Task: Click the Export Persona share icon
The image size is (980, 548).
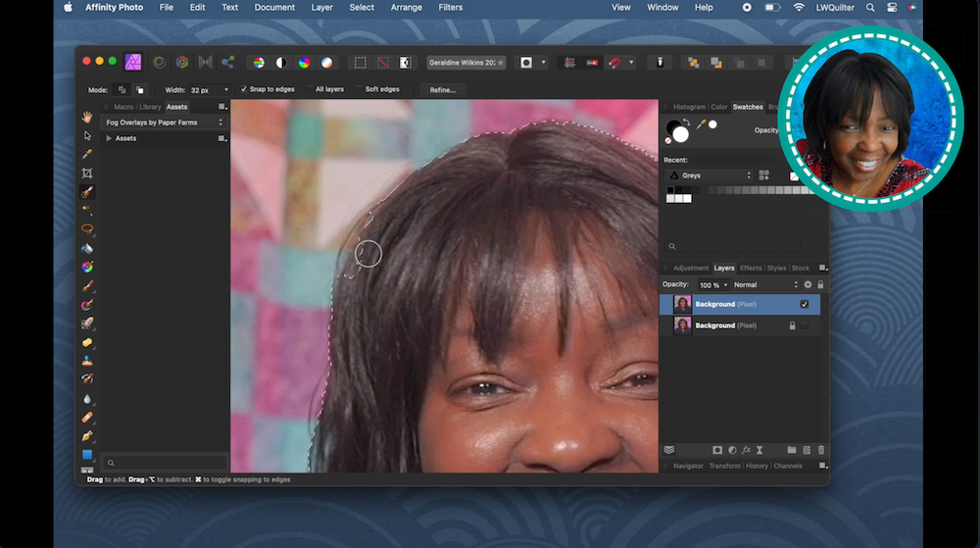Action: (x=227, y=62)
